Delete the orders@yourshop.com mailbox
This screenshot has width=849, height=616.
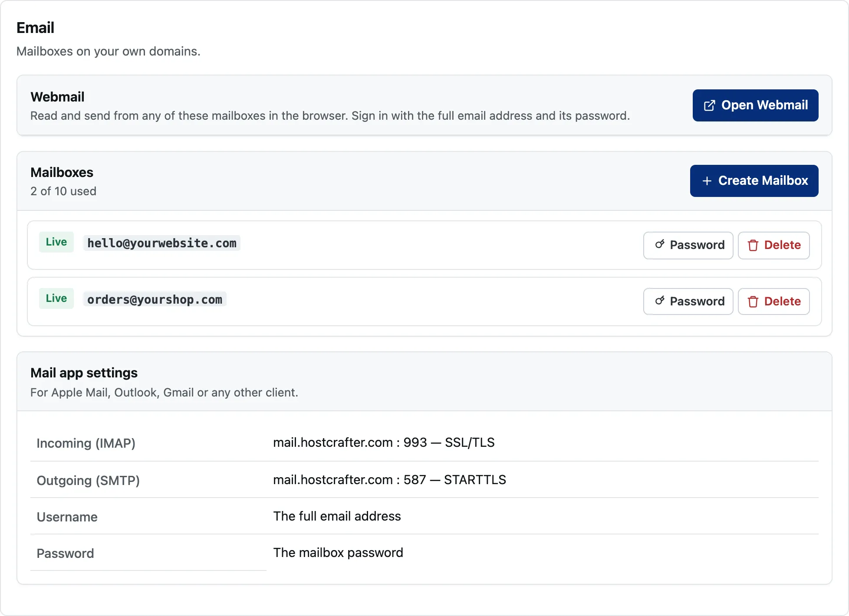[x=773, y=301]
